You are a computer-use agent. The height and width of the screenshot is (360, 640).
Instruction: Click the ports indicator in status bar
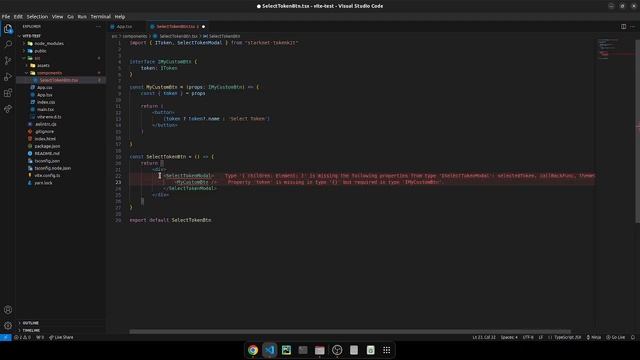pyautogui.click(x=40, y=338)
